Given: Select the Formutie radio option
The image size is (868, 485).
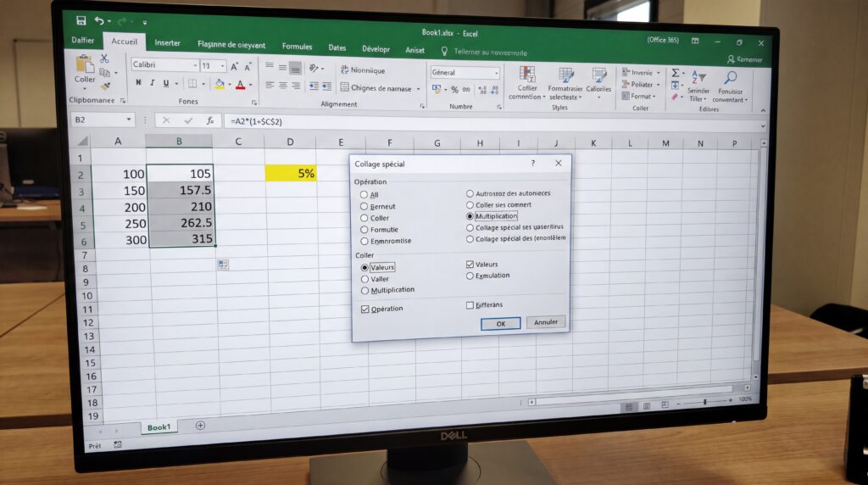Looking at the screenshot, I should [x=364, y=229].
